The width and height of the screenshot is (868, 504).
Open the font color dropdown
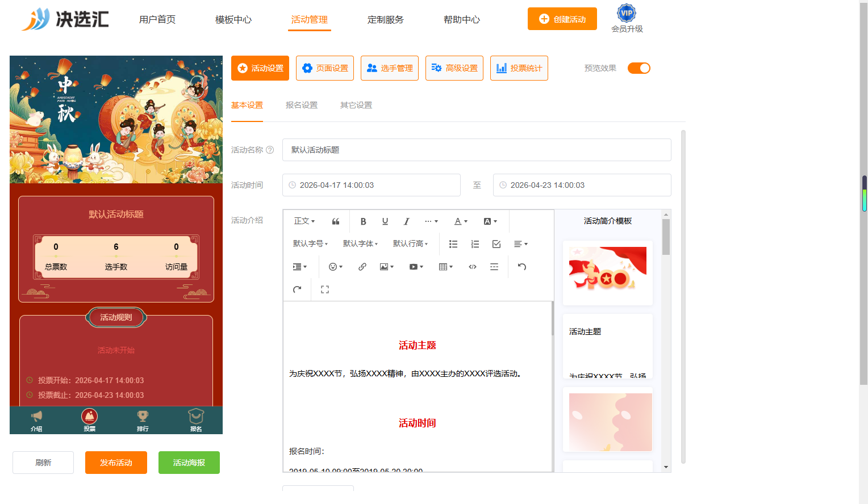pyautogui.click(x=461, y=221)
